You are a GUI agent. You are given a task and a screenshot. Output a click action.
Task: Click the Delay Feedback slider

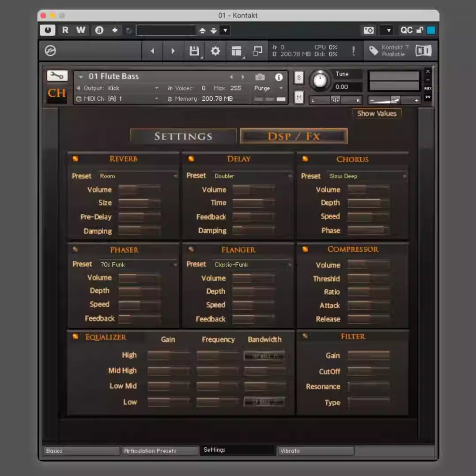point(254,217)
